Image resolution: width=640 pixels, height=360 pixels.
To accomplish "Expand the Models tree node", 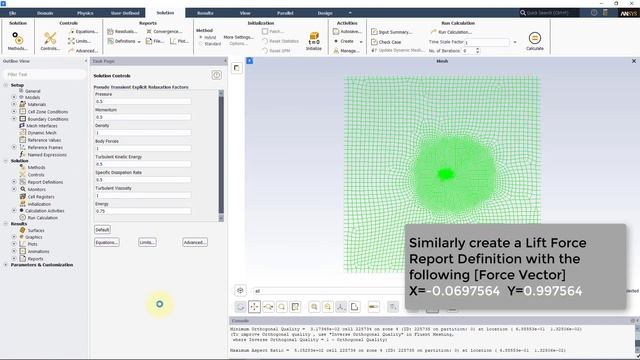I will (14, 97).
